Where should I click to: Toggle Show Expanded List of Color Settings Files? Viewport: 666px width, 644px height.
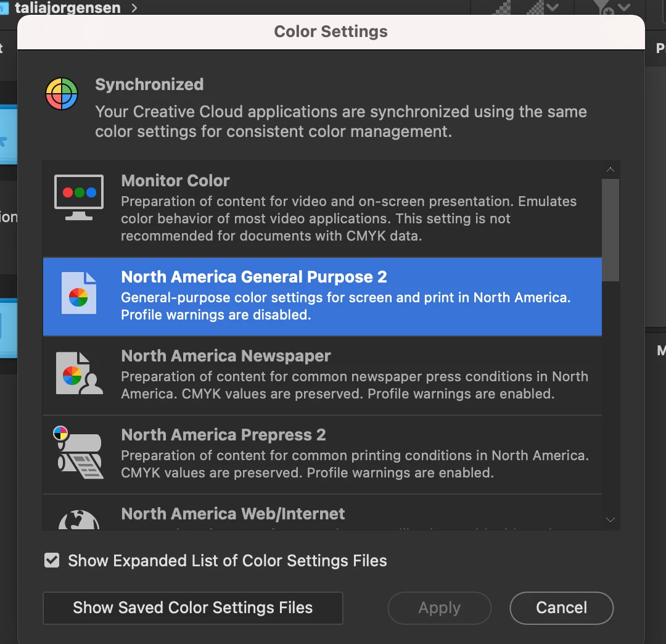[x=52, y=560]
